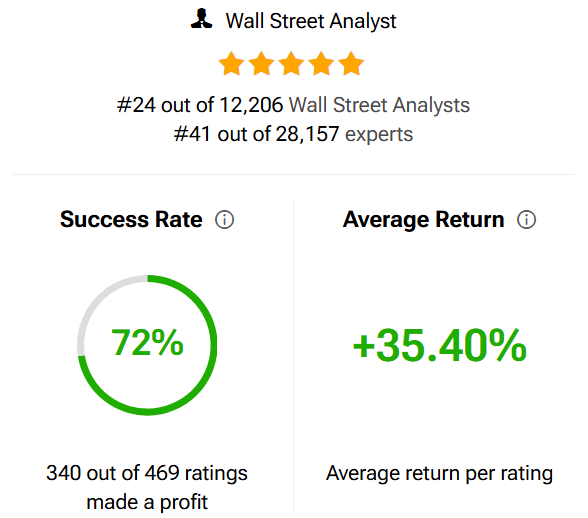Click the fifth orange rating star
Viewport: 588px width, 518px height.
(351, 64)
